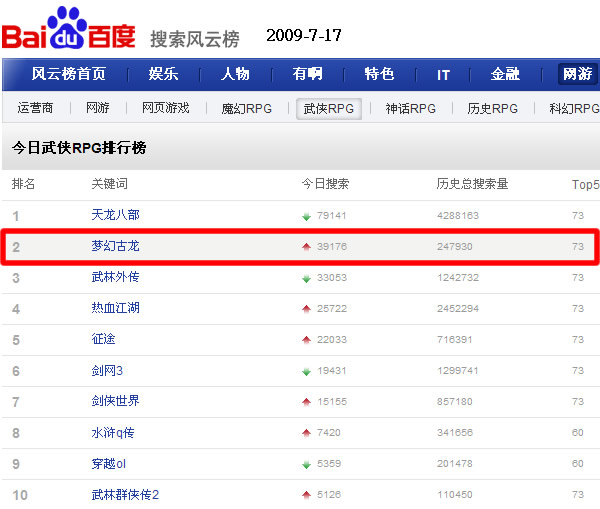Click down arrow beside 19431
The image size is (600, 509).
click(x=306, y=371)
